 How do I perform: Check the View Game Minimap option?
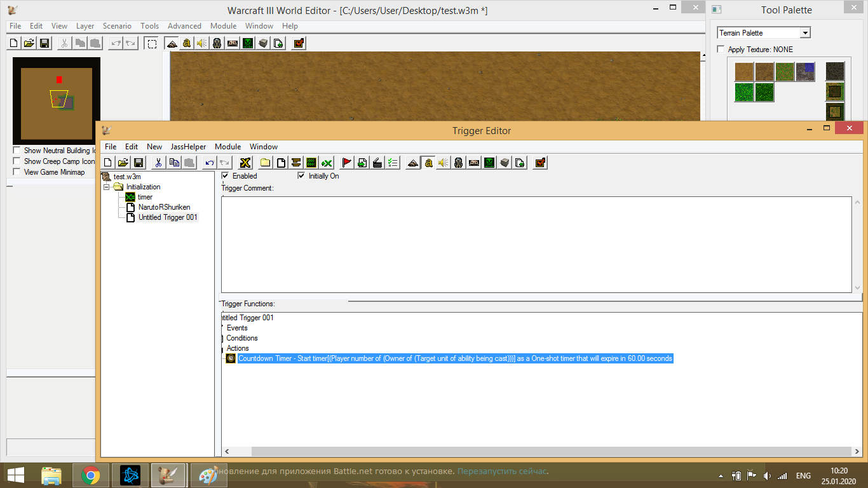pyautogui.click(x=17, y=172)
